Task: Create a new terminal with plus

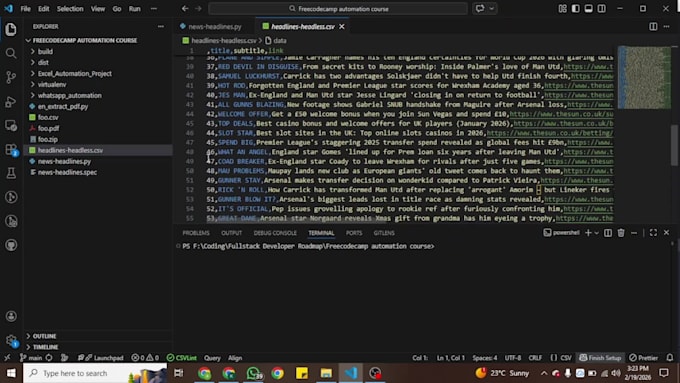Action: [x=588, y=233]
